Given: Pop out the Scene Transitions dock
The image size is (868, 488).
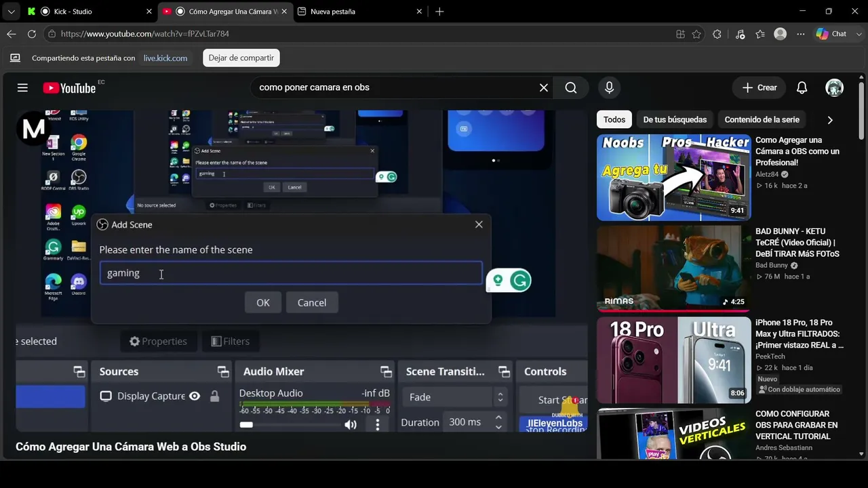Looking at the screenshot, I should [504, 371].
